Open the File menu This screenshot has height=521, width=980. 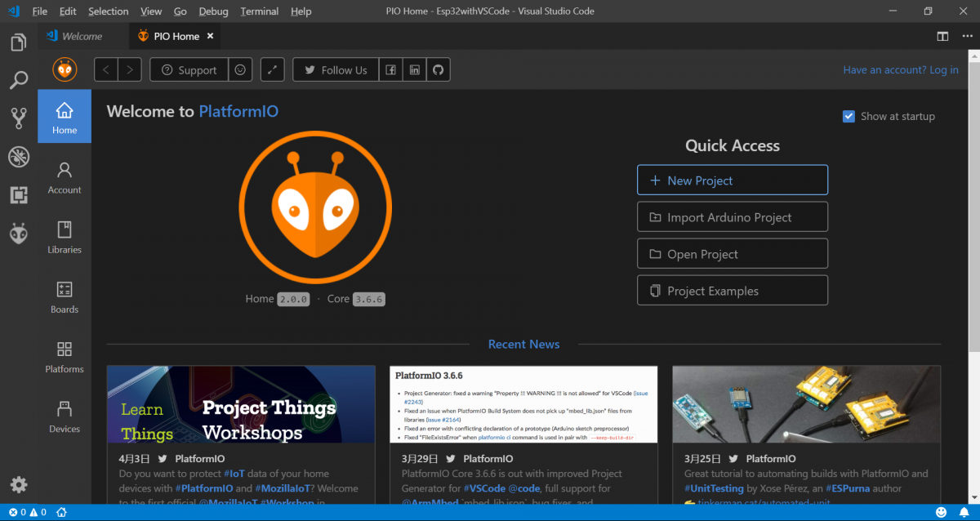40,11
